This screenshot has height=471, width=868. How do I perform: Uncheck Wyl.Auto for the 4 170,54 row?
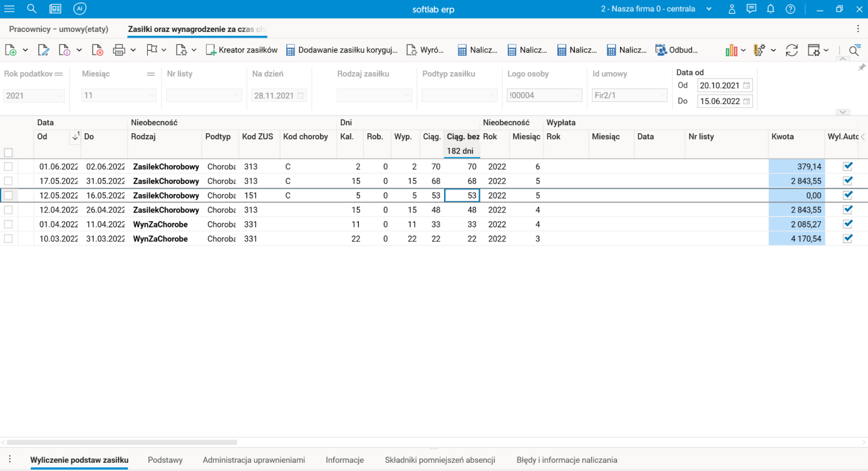point(848,239)
